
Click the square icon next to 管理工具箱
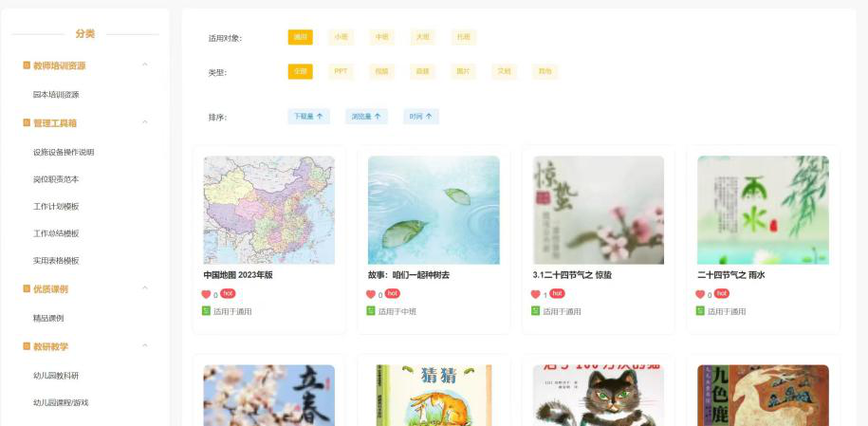[x=27, y=122]
